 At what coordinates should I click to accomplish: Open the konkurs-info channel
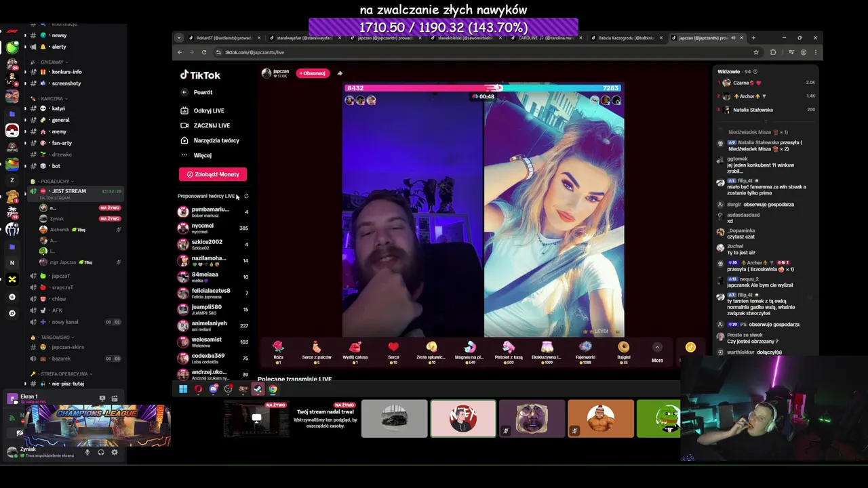[66, 72]
